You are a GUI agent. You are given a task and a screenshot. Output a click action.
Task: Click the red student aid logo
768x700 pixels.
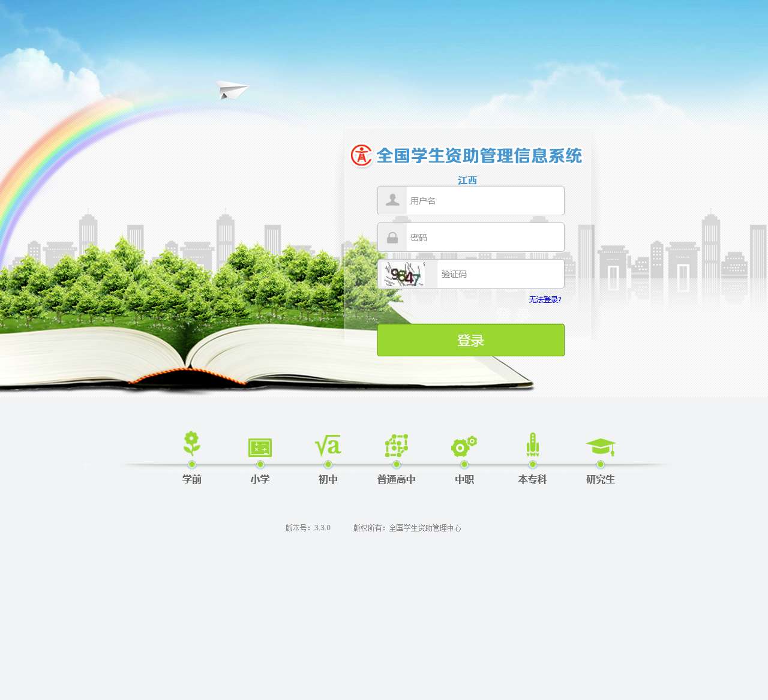(x=361, y=156)
